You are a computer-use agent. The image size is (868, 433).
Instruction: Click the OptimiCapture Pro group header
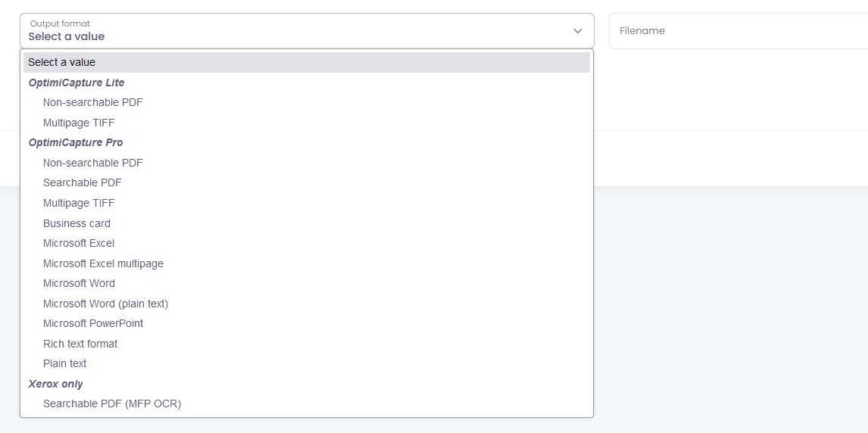point(76,142)
